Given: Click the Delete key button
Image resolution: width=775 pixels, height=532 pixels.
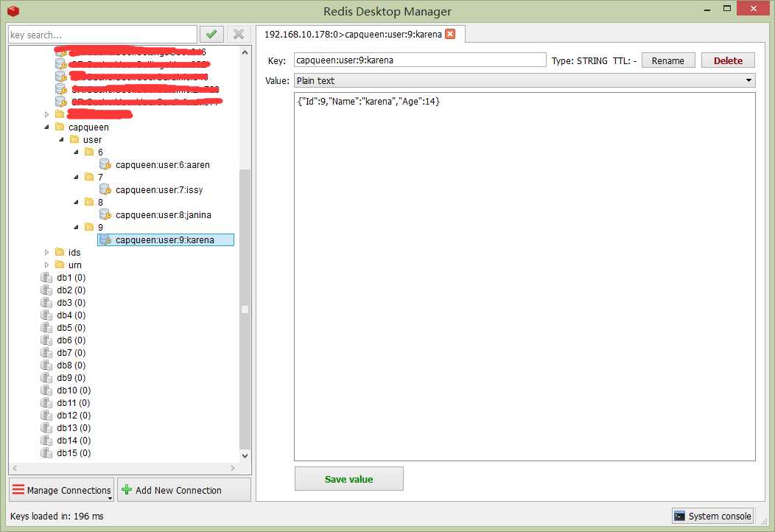Looking at the screenshot, I should [x=728, y=60].
